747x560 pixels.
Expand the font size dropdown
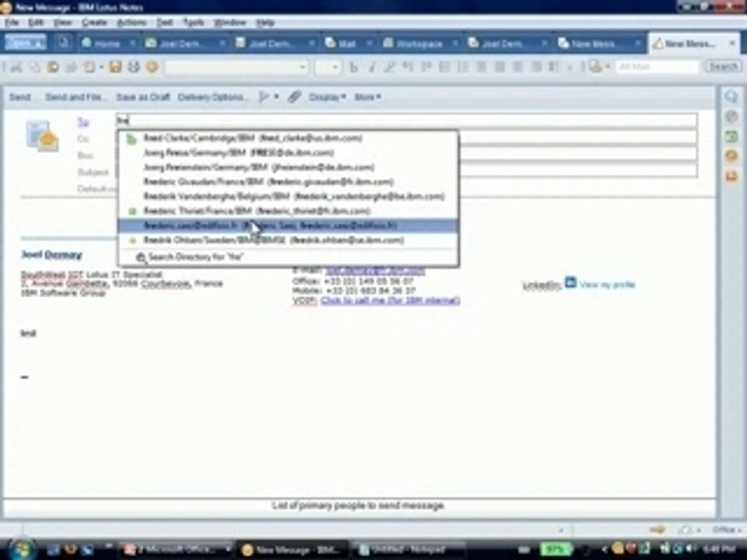point(336,67)
